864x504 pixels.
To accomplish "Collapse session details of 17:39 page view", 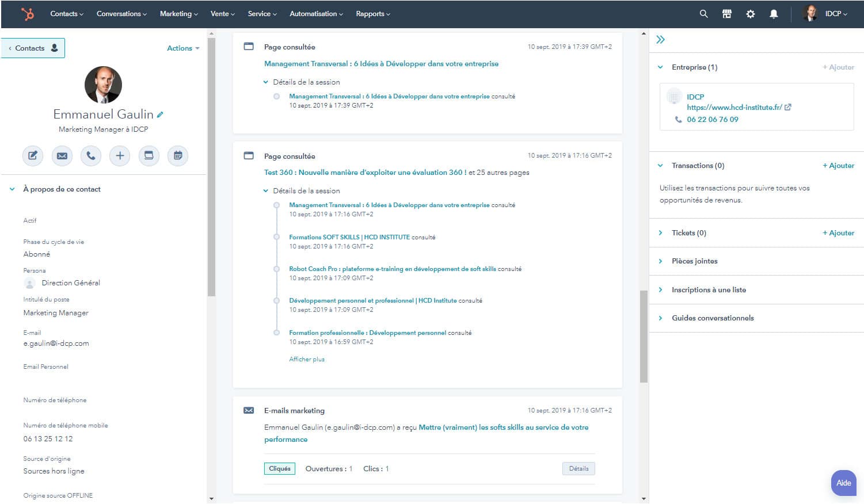I will point(266,82).
